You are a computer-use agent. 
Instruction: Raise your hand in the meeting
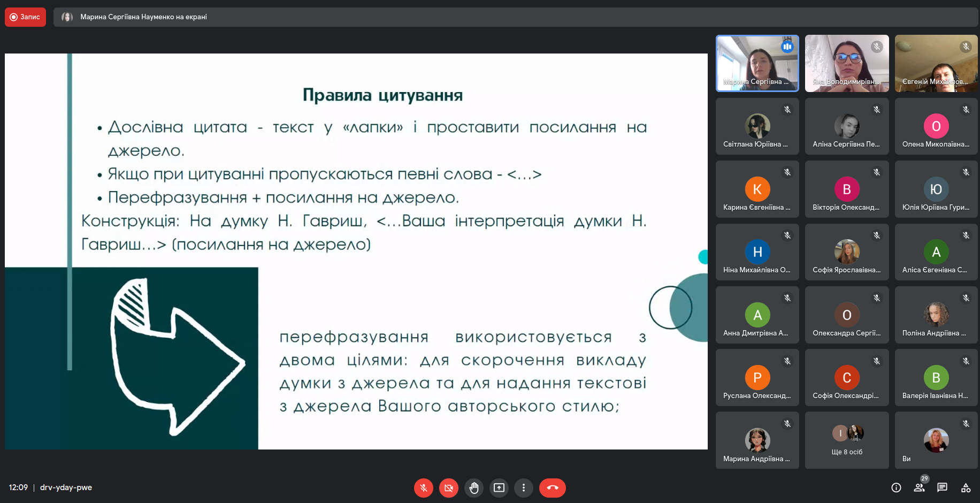pyautogui.click(x=473, y=487)
